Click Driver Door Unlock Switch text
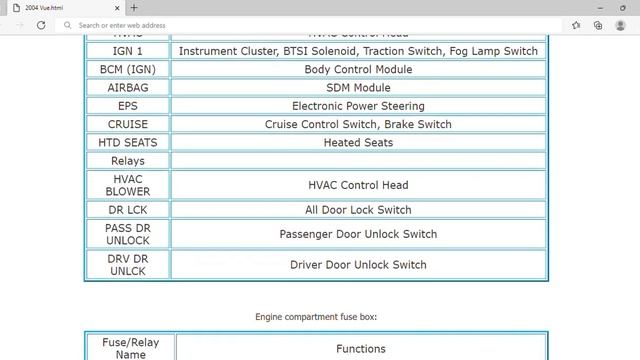 (x=358, y=265)
